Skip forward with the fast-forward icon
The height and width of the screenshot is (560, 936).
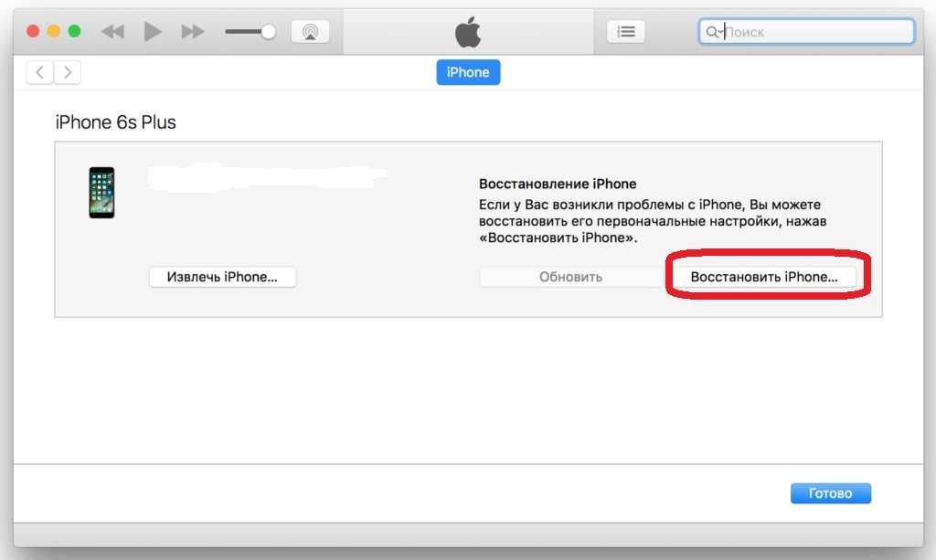[193, 31]
